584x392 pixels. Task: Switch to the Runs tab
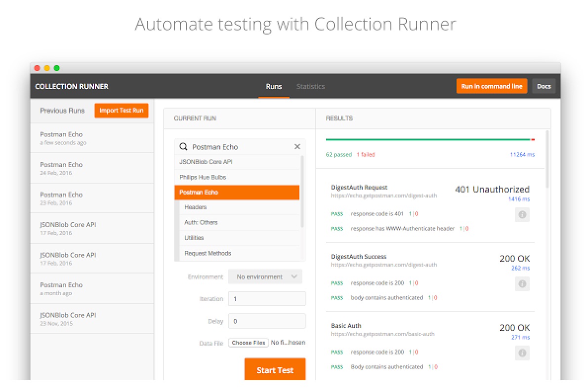[273, 86]
